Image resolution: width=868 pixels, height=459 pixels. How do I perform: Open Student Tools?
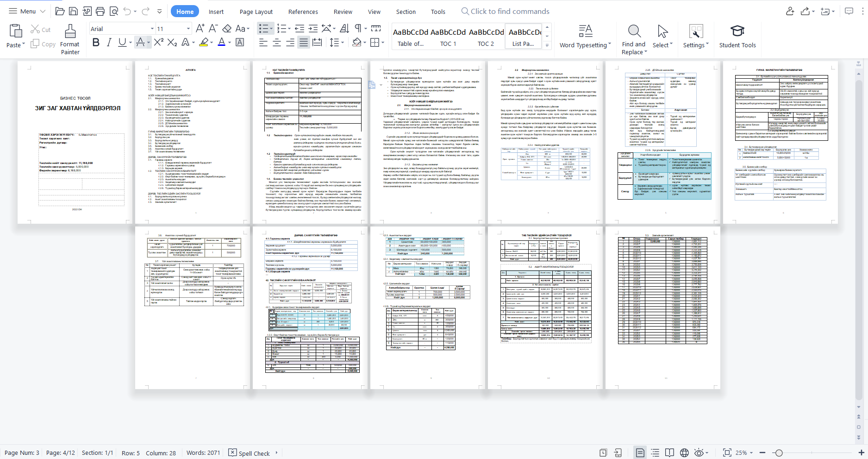[x=737, y=37]
